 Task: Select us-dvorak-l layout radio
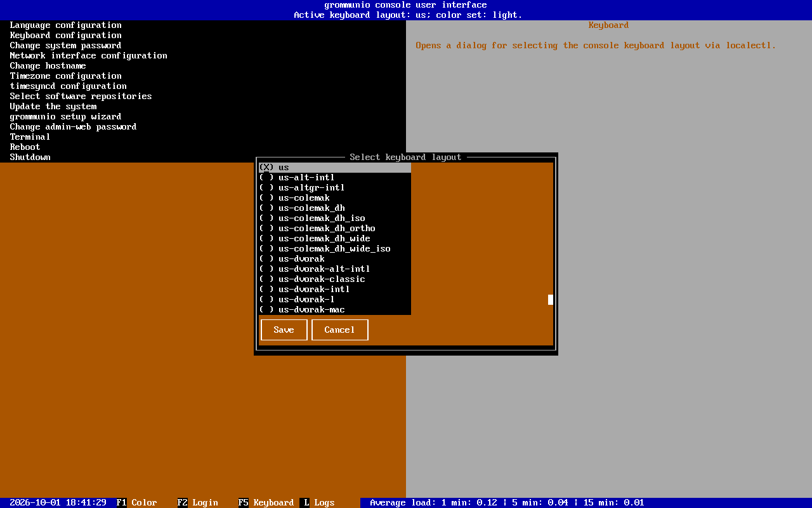point(335,300)
